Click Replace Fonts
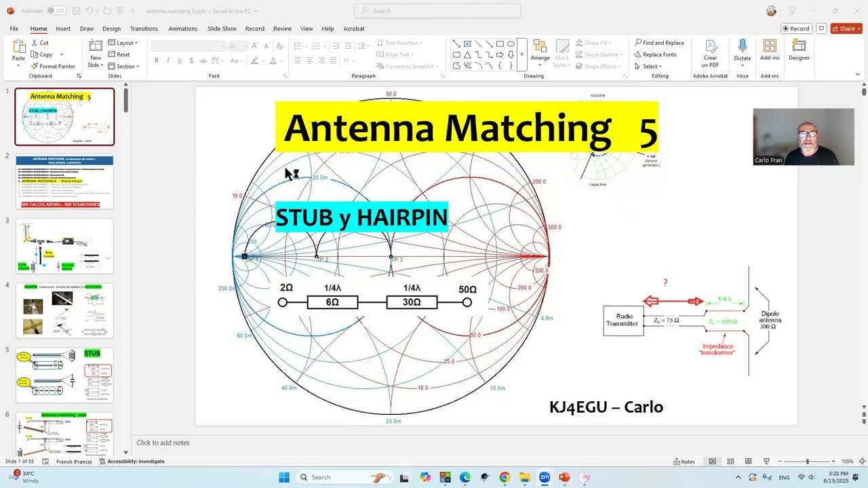868x488 pixels. pos(655,54)
